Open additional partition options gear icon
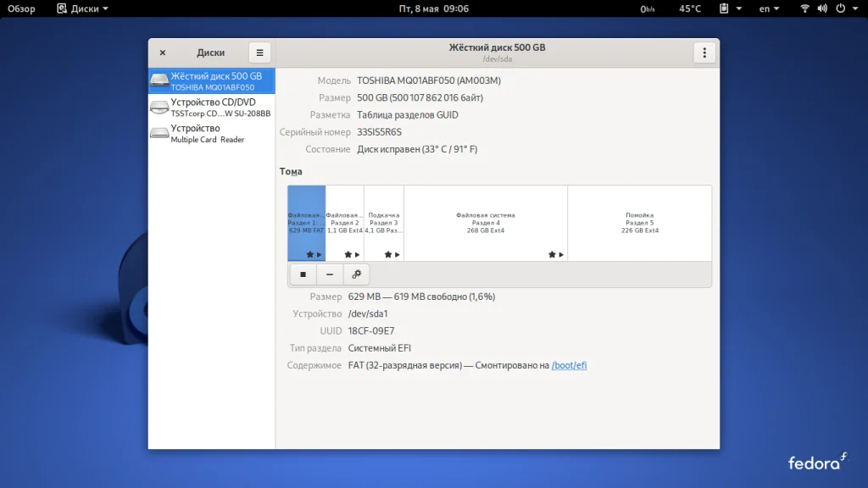 pos(356,274)
